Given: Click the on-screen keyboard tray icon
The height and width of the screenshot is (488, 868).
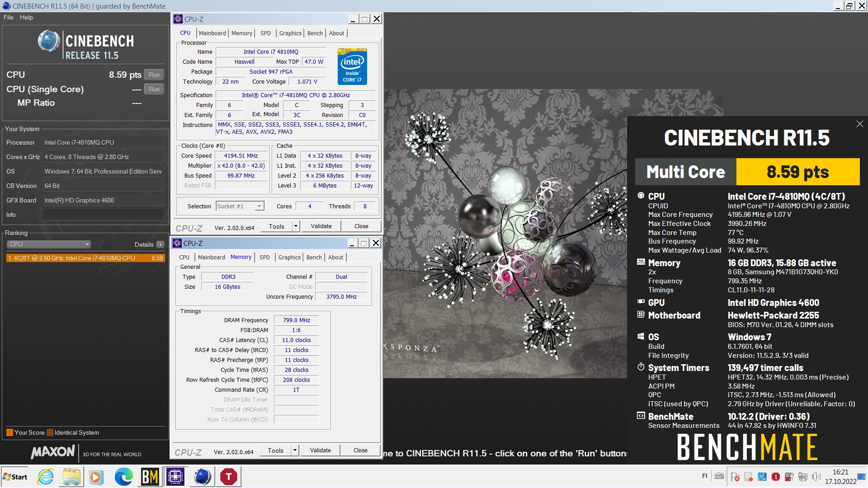Looking at the screenshot, I should [719, 476].
